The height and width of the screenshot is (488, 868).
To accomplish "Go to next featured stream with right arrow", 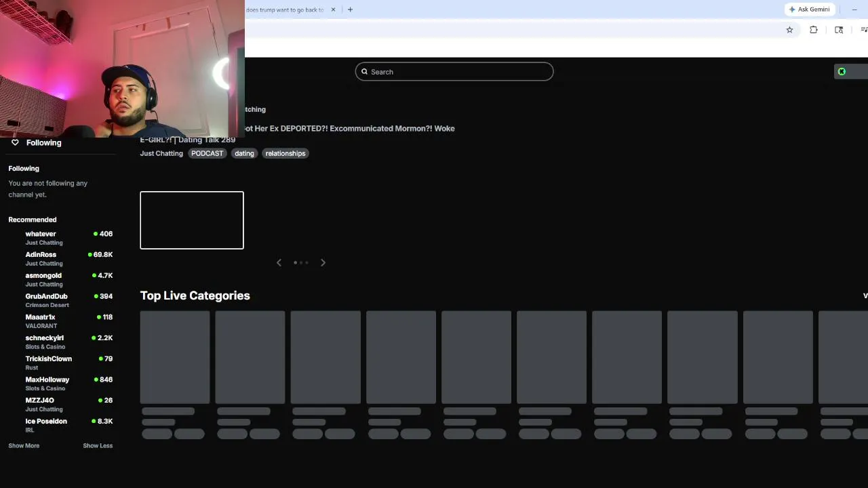I will [x=323, y=262].
